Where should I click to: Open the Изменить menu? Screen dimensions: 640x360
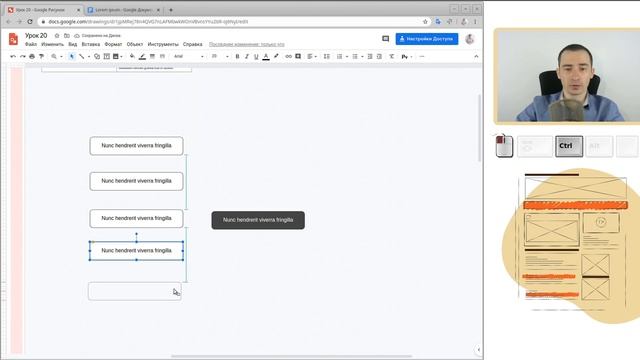52,44
